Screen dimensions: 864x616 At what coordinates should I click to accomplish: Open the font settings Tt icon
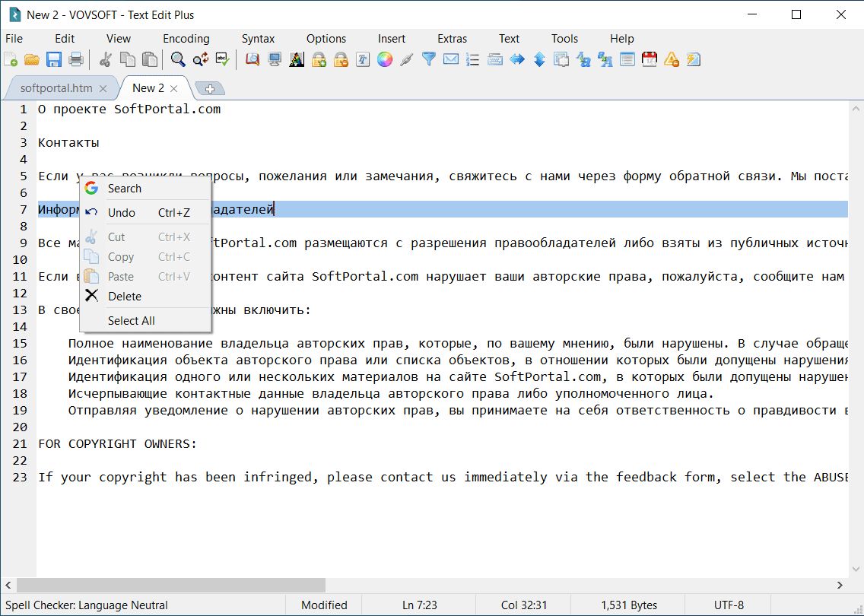(x=363, y=59)
